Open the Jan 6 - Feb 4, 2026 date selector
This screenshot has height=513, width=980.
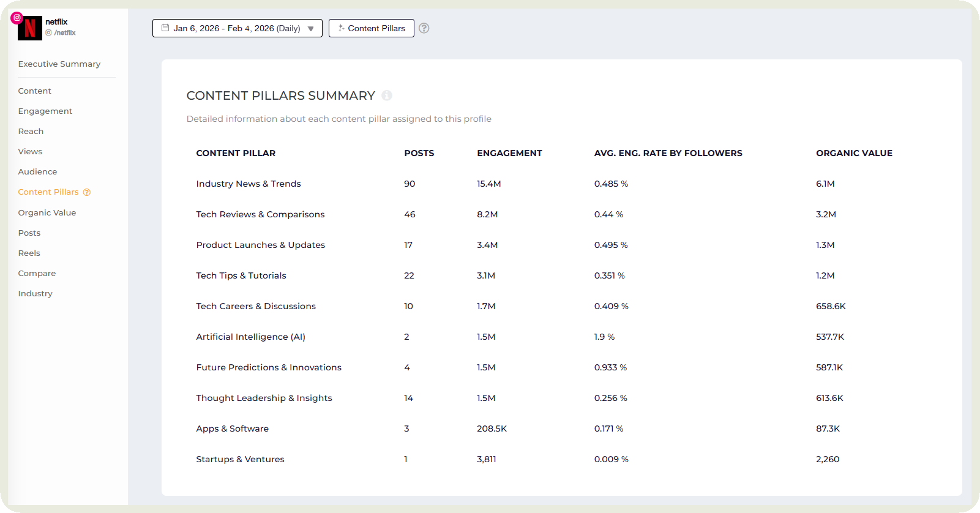tap(238, 28)
